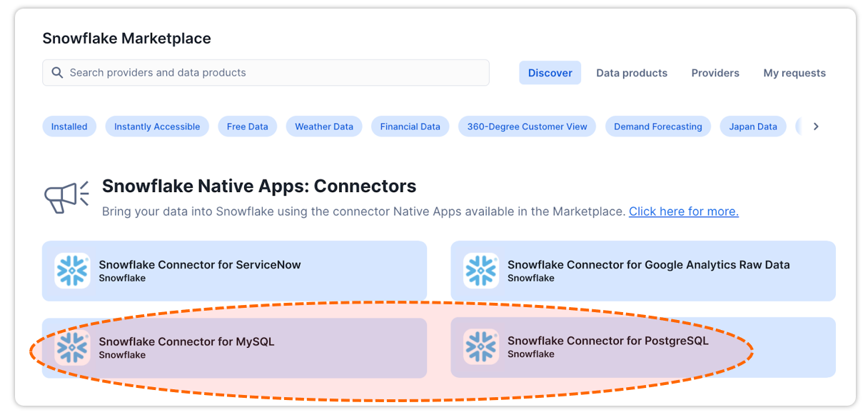The image size is (868, 415).
Task: Show more category chips with the right chevron
Action: tap(816, 126)
